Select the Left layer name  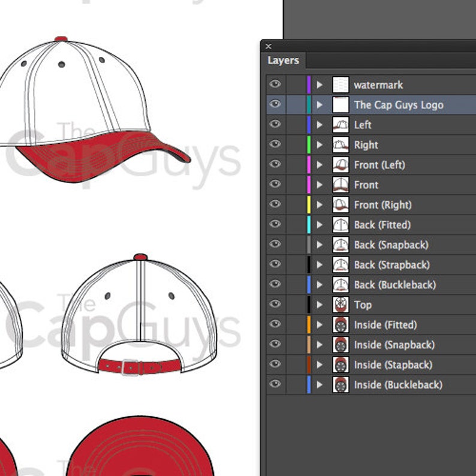363,125
